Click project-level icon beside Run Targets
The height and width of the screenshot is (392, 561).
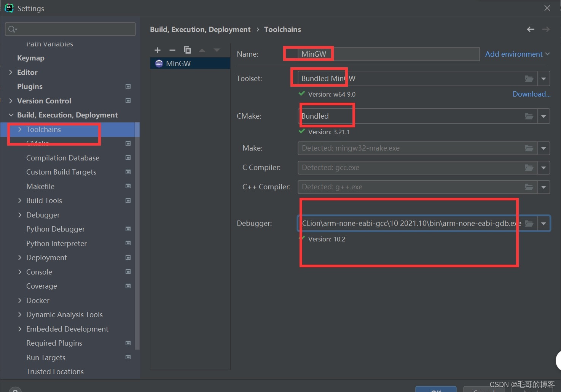point(128,357)
